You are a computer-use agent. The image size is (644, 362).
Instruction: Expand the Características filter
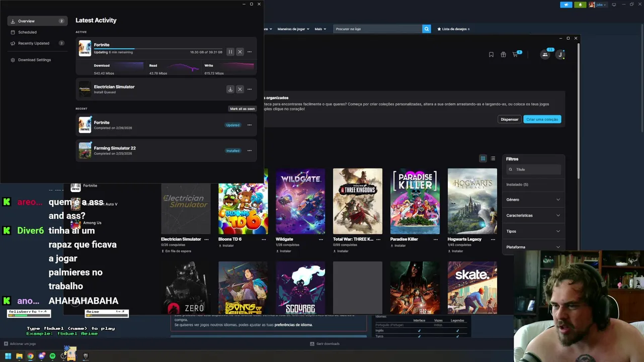[x=533, y=215]
